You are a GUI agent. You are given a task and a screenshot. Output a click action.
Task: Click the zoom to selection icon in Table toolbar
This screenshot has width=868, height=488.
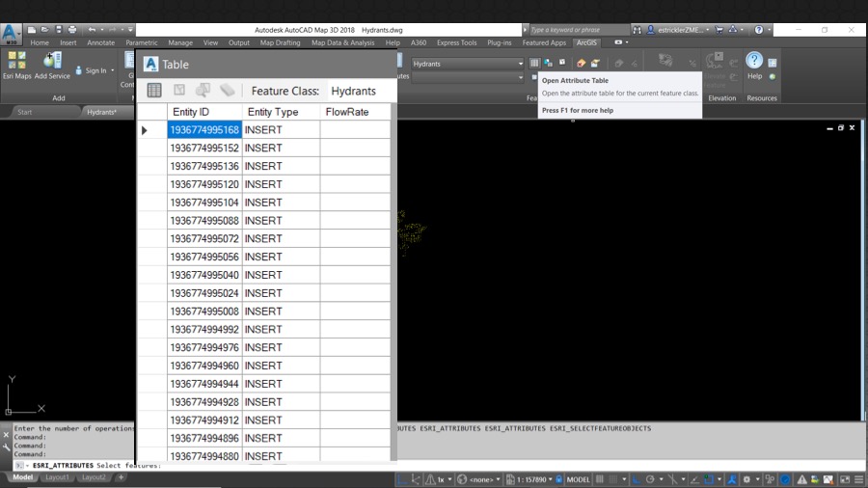[203, 91]
